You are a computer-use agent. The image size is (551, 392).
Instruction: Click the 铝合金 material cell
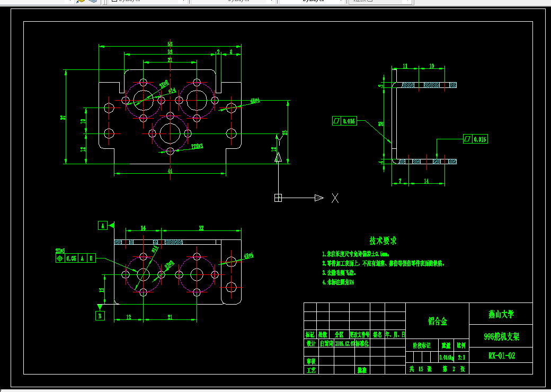438,321
